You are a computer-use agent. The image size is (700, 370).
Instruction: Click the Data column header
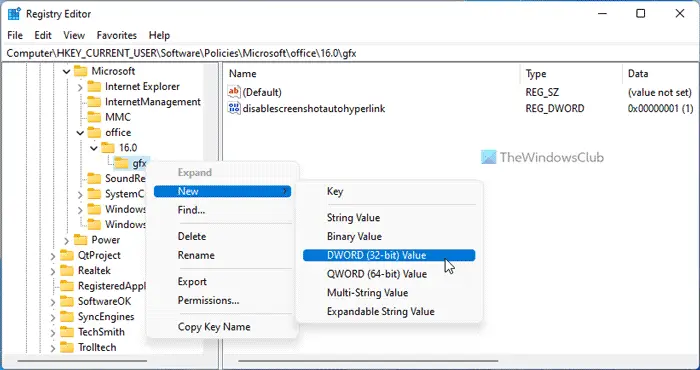click(661, 74)
